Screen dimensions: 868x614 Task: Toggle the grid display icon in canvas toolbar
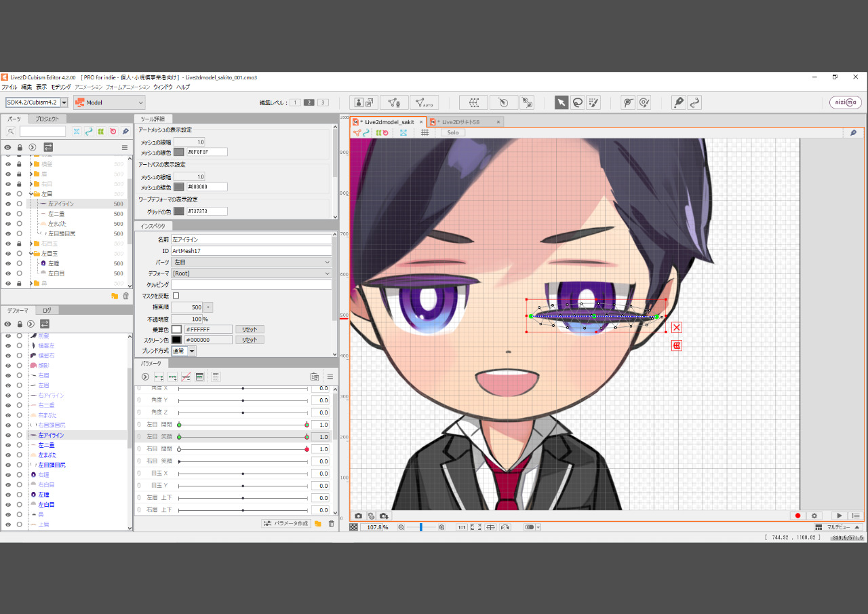425,132
